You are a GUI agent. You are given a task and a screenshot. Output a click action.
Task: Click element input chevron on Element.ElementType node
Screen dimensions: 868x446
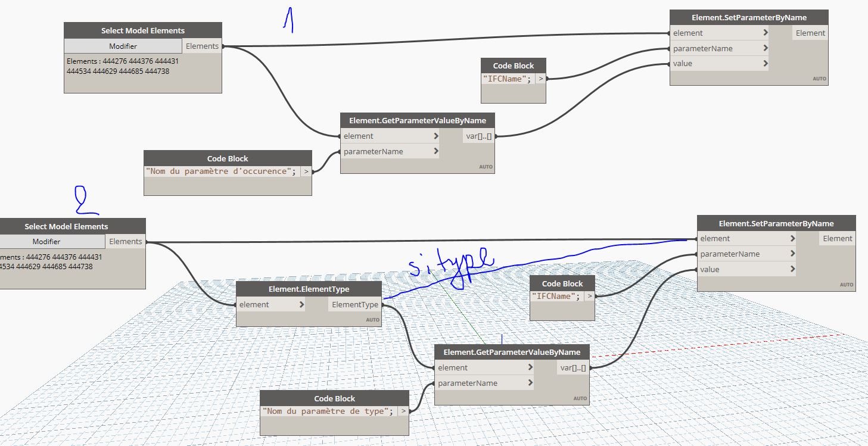pyautogui.click(x=301, y=305)
